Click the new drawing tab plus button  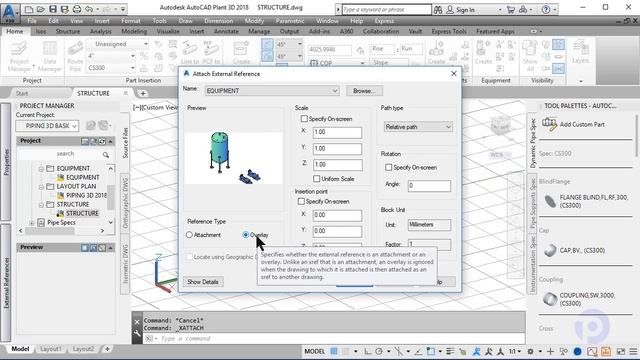click(143, 93)
